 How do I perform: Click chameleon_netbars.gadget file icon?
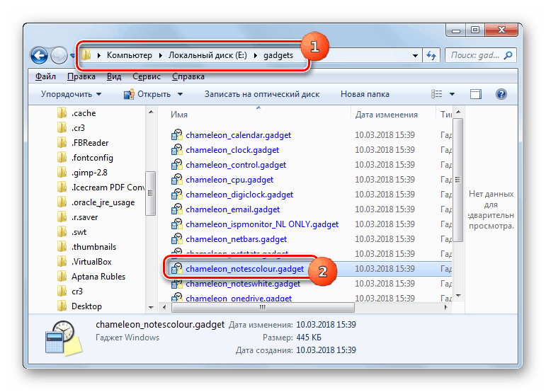pyautogui.click(x=177, y=239)
